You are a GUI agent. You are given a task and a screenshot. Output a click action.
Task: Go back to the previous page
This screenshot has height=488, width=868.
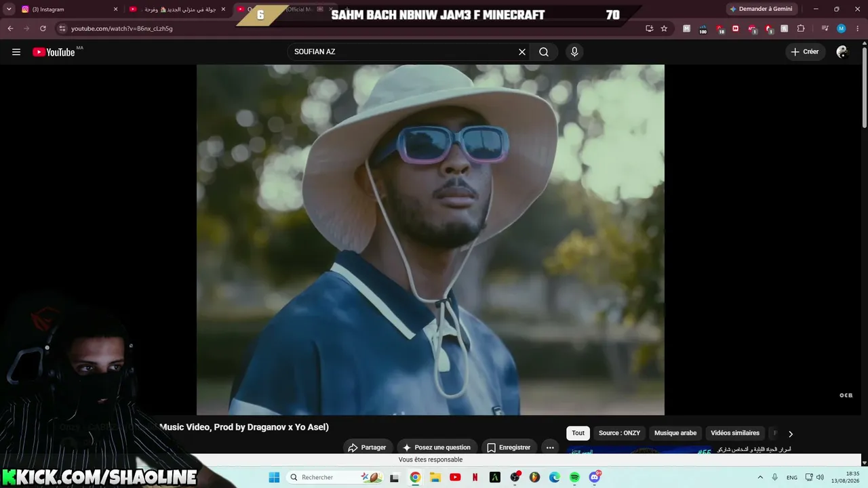(10, 28)
